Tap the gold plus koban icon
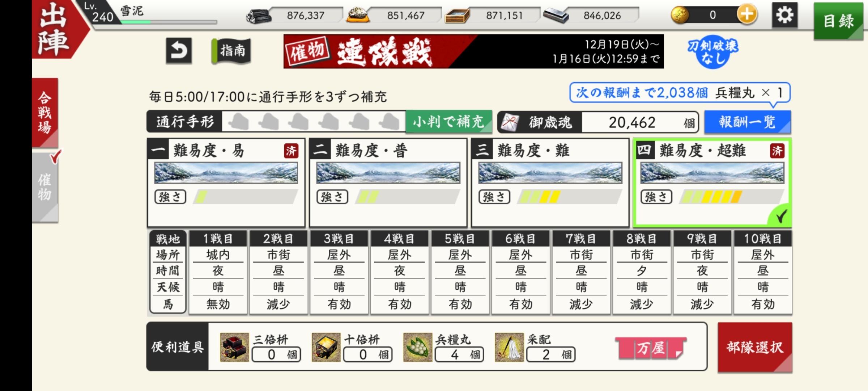 747,15
